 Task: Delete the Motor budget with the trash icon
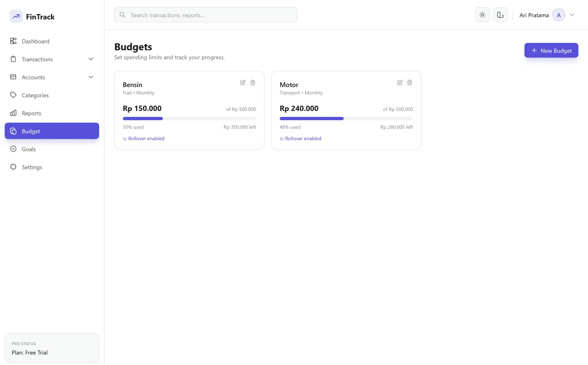point(409,82)
